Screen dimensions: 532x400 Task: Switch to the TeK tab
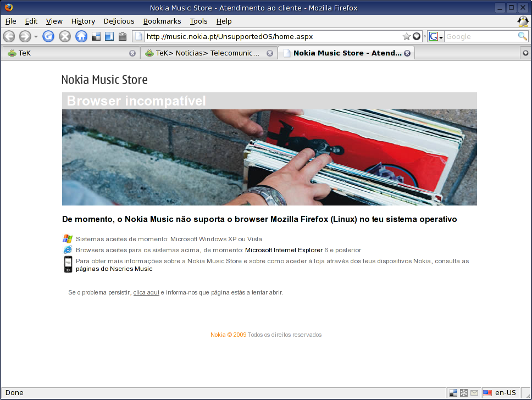pyautogui.click(x=71, y=53)
